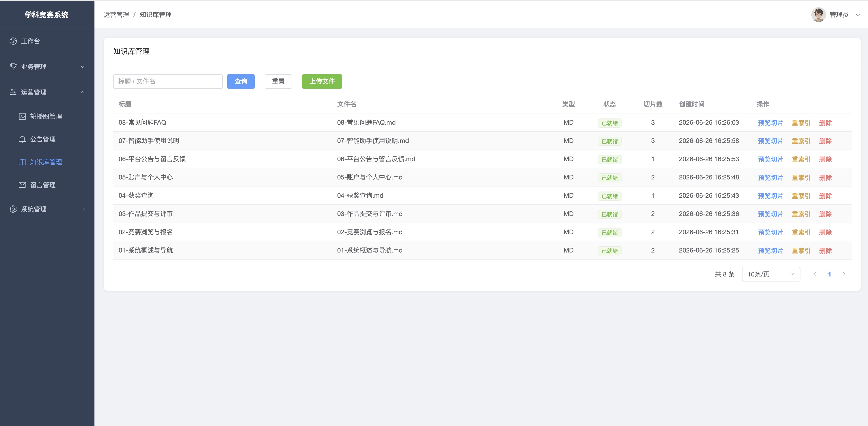Reindex the 08-常见问题FAQ document
This screenshot has width=868, height=426.
(x=801, y=123)
